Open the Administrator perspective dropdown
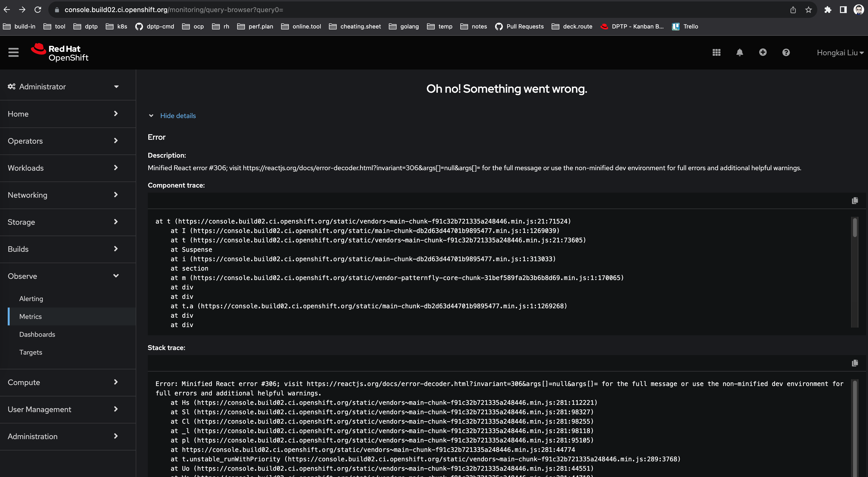868x477 pixels. [64, 87]
